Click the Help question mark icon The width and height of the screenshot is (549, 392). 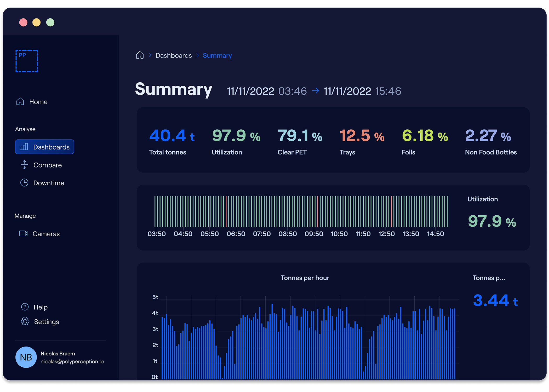25,307
